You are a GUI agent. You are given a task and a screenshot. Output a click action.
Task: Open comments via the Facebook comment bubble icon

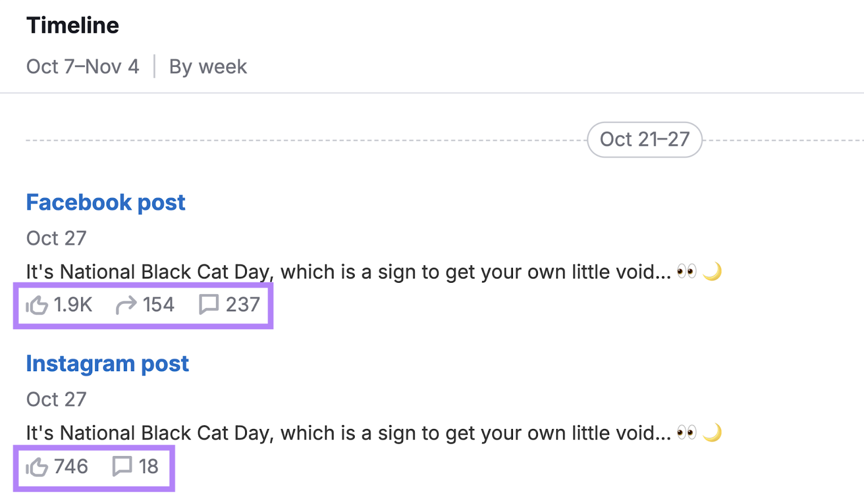click(x=208, y=304)
